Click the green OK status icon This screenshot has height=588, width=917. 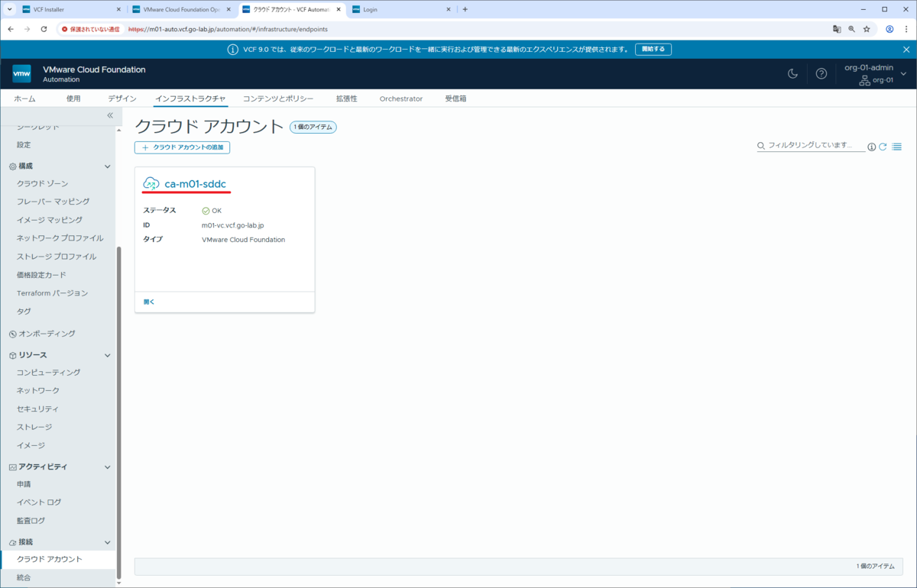point(206,210)
